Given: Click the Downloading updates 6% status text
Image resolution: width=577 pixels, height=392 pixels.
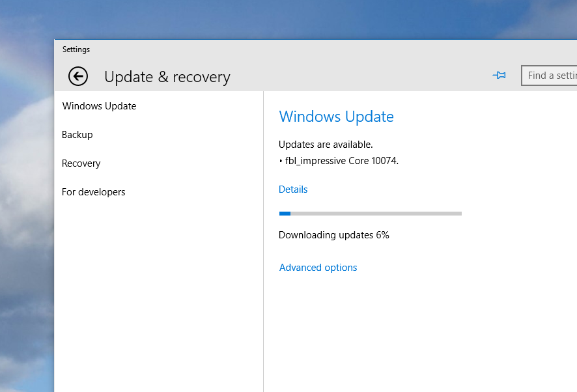Looking at the screenshot, I should tap(334, 235).
